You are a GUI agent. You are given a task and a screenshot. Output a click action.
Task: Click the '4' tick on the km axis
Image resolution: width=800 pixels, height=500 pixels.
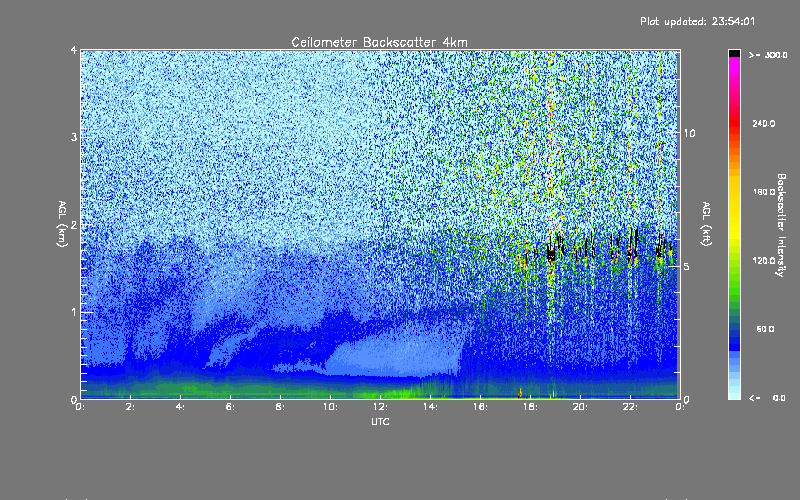click(74, 51)
